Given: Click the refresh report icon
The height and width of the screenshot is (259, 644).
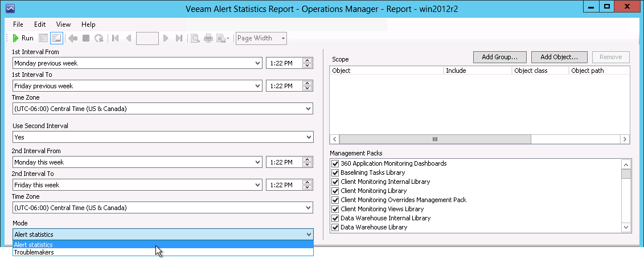Looking at the screenshot, I should pyautogui.click(x=99, y=38).
